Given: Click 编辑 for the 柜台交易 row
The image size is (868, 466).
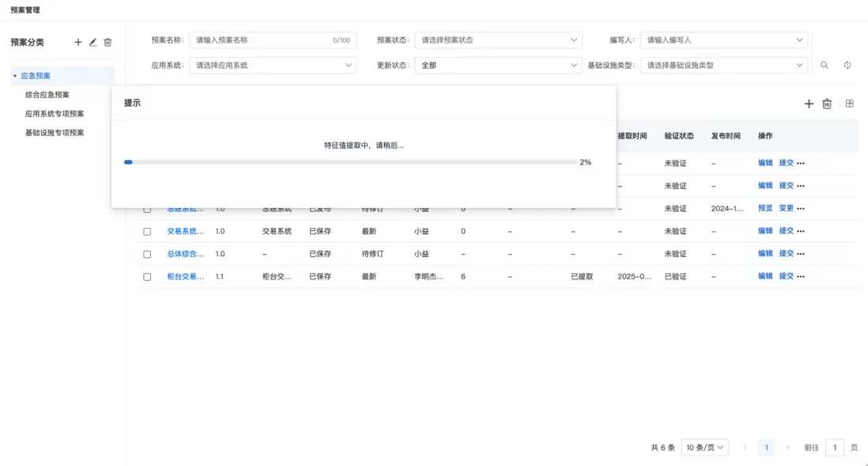Looking at the screenshot, I should click(x=765, y=276).
